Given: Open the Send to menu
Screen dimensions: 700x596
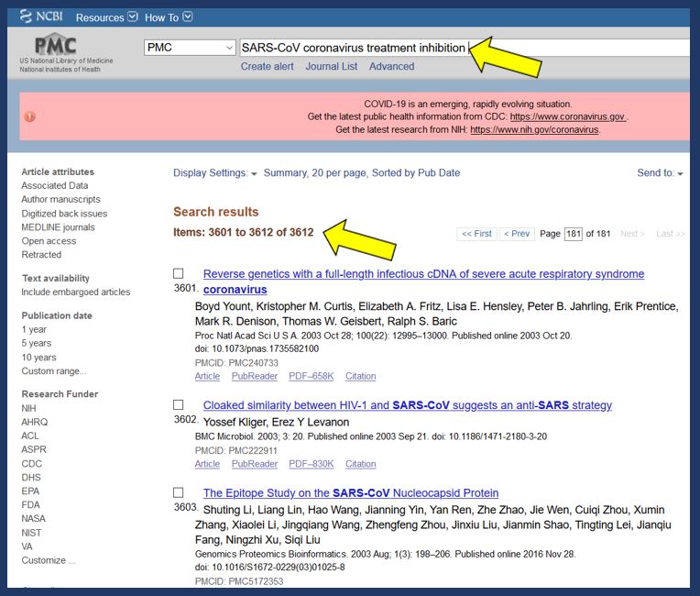Looking at the screenshot, I should pos(660,173).
